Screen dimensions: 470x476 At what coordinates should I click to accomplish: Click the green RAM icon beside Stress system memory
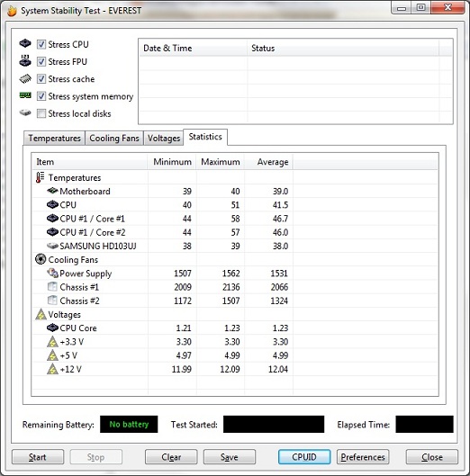tap(25, 95)
